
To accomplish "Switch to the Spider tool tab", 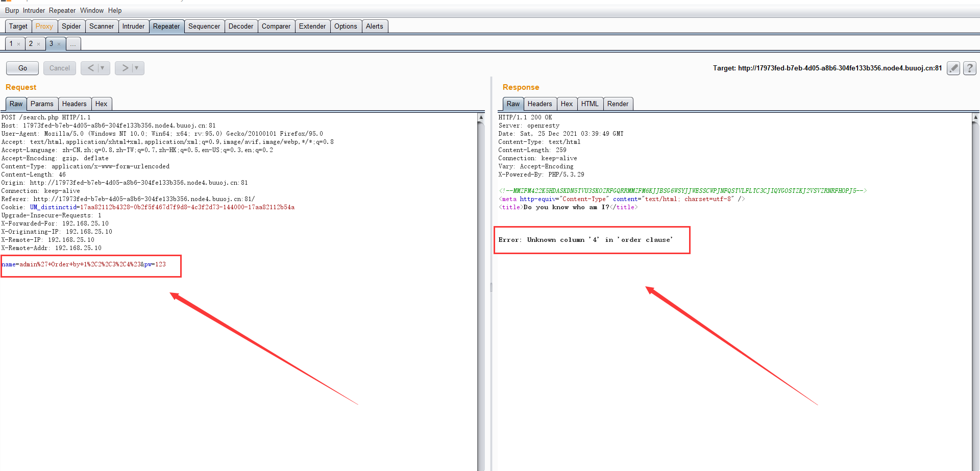I will [71, 26].
